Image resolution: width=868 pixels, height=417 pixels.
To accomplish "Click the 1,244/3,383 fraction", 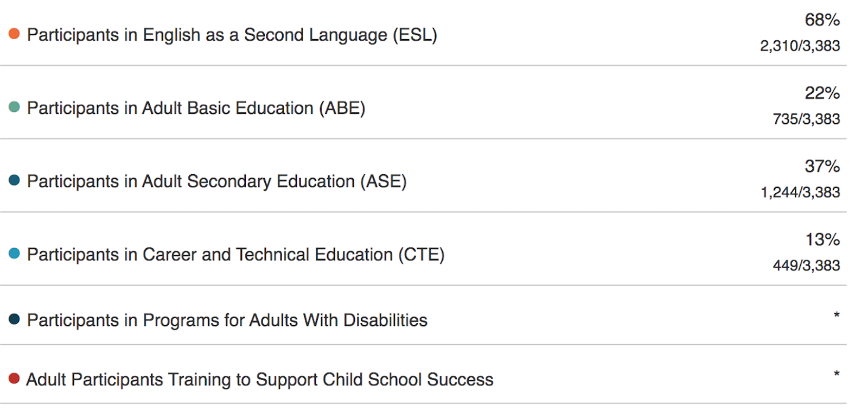I will click(800, 192).
